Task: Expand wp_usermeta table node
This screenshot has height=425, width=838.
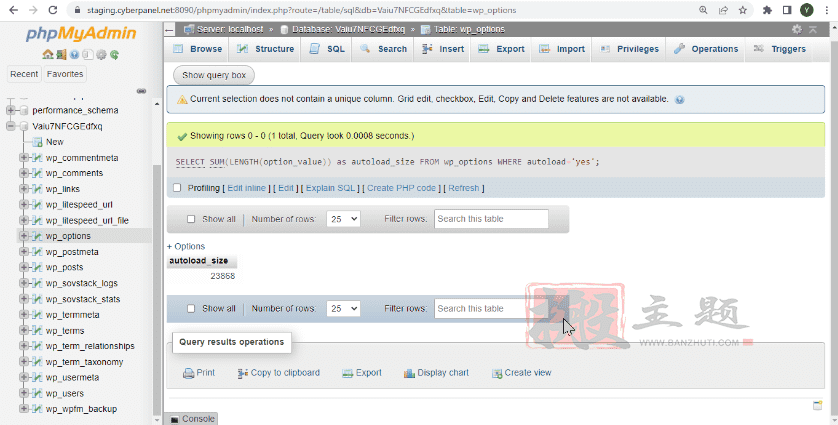Action: tap(23, 377)
